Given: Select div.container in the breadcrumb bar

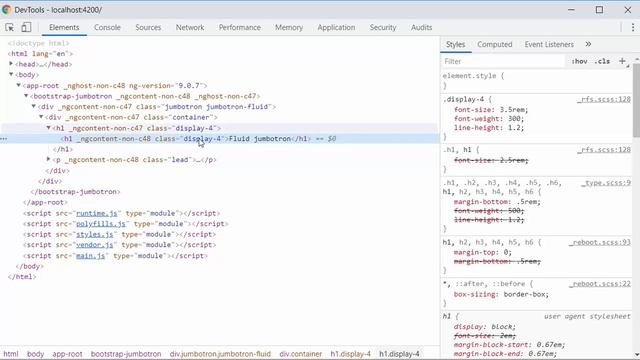Looking at the screenshot, I should click(301, 354).
